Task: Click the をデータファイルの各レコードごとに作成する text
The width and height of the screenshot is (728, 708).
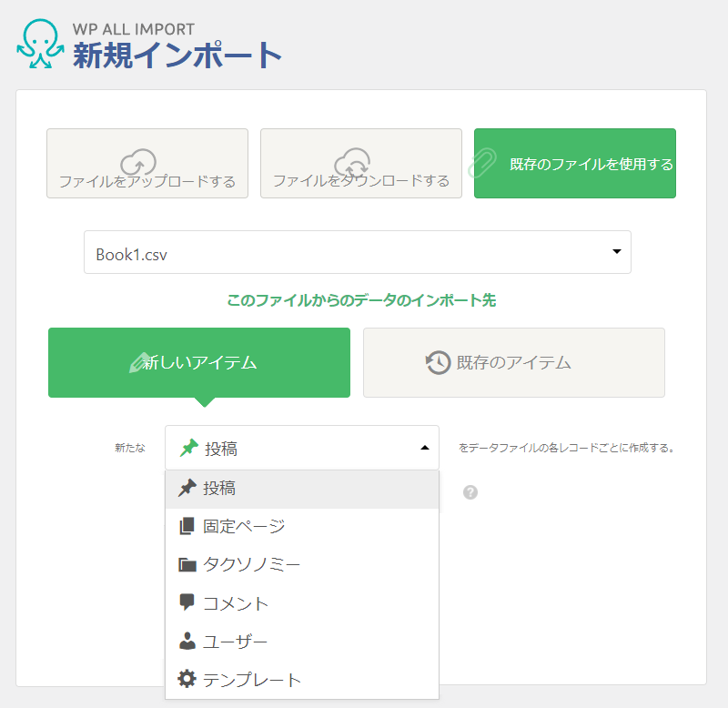Action: 566,448
